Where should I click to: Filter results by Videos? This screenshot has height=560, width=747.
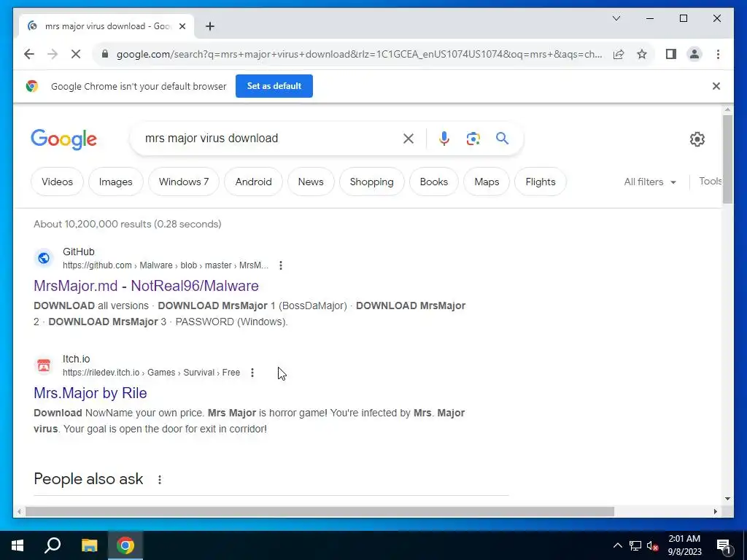pos(57,182)
